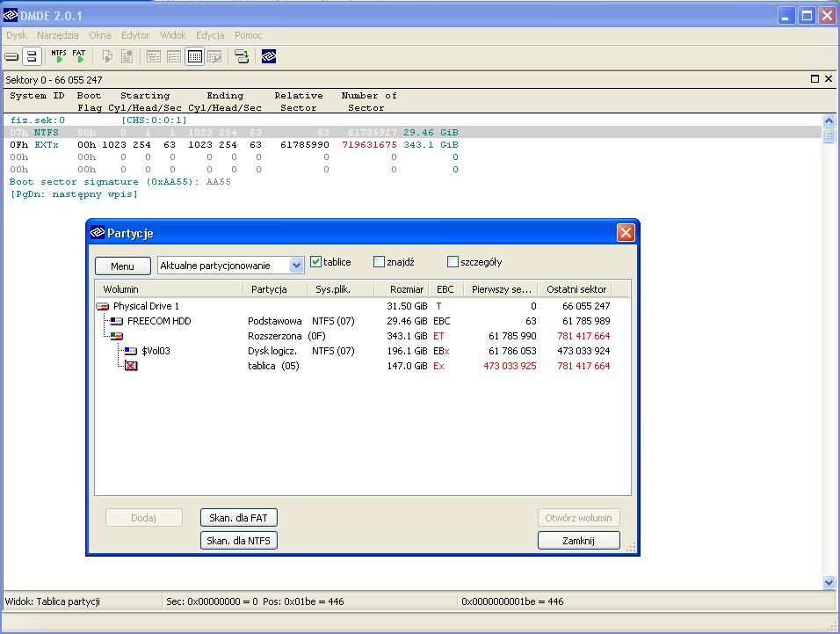Close the Sektory inner panel
This screenshot has height=634, width=840.
click(829, 79)
